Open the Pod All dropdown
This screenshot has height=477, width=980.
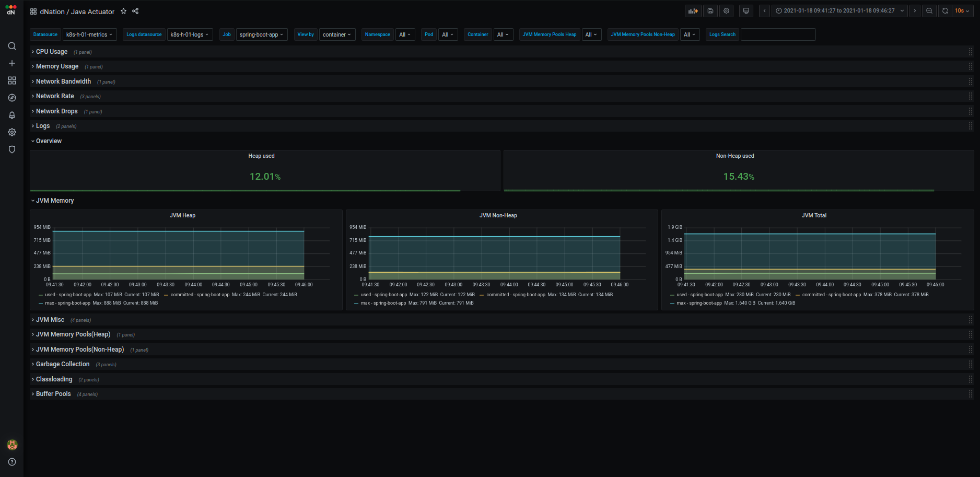tap(448, 34)
